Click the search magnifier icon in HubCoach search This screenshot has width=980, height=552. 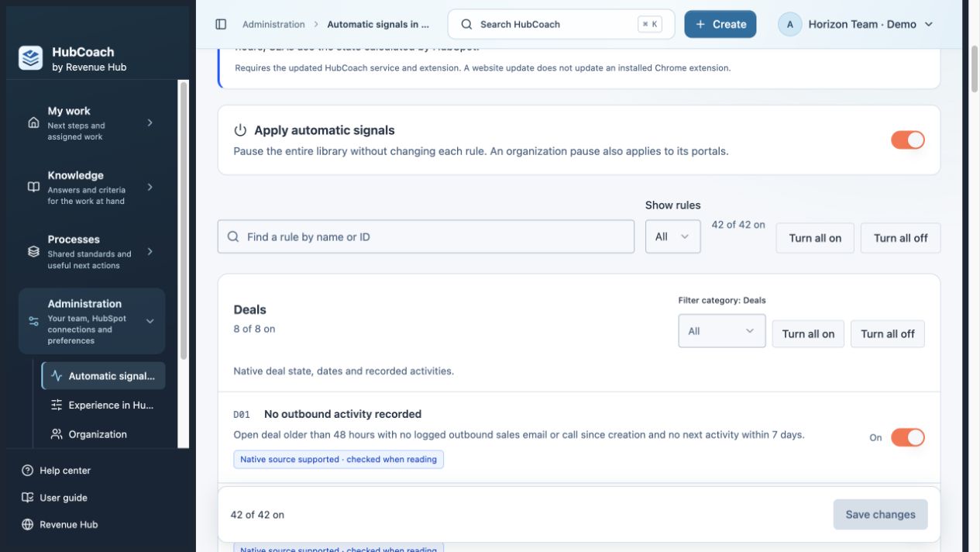[x=466, y=24]
